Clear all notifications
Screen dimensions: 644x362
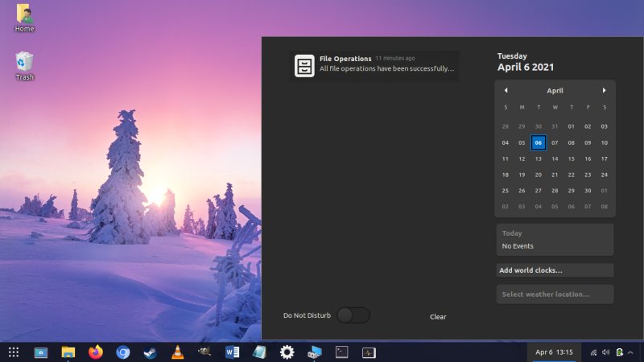click(x=438, y=316)
